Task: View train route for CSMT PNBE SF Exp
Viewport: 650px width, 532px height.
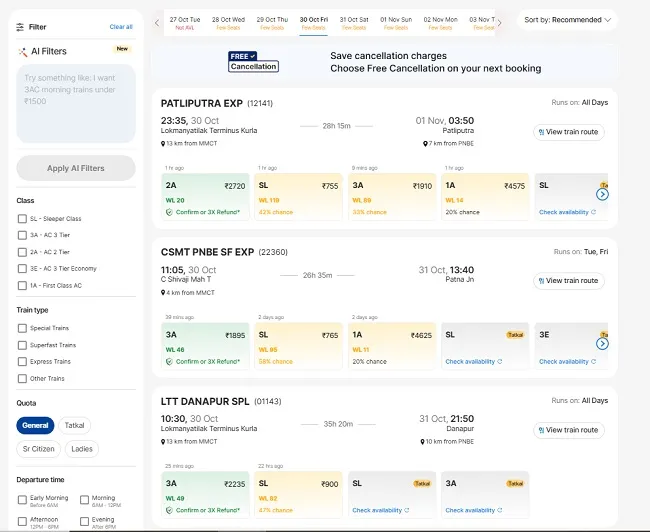Action: pyautogui.click(x=569, y=281)
